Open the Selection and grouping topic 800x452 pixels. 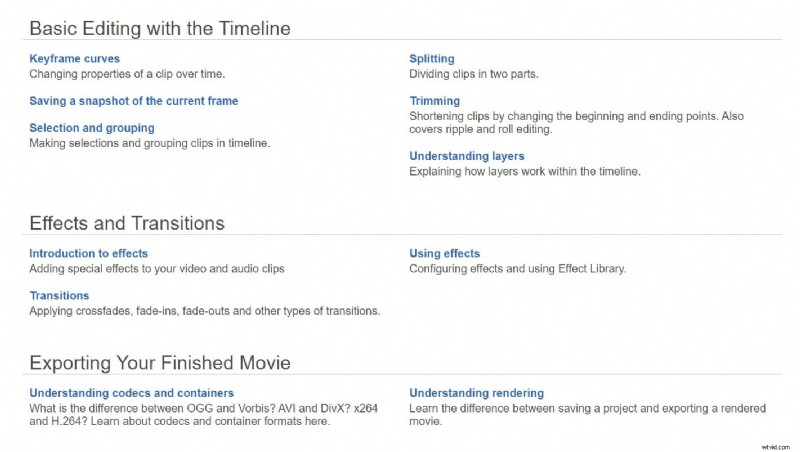click(x=91, y=128)
